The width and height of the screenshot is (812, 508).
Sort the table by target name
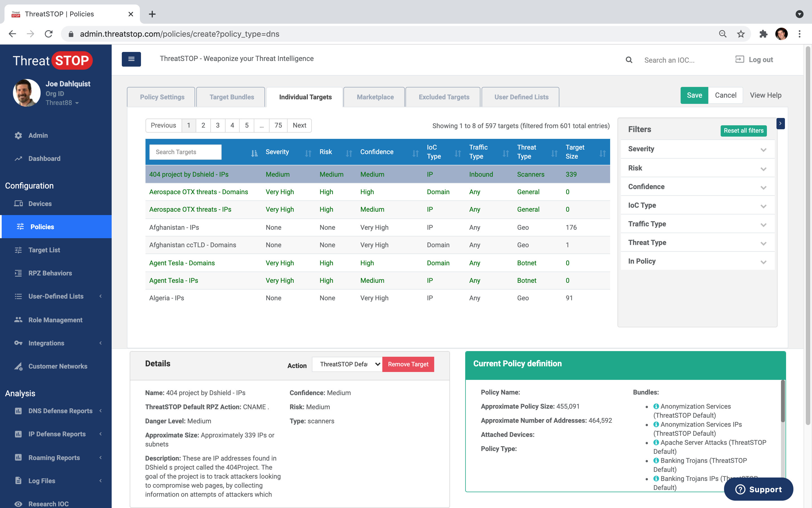pyautogui.click(x=254, y=154)
